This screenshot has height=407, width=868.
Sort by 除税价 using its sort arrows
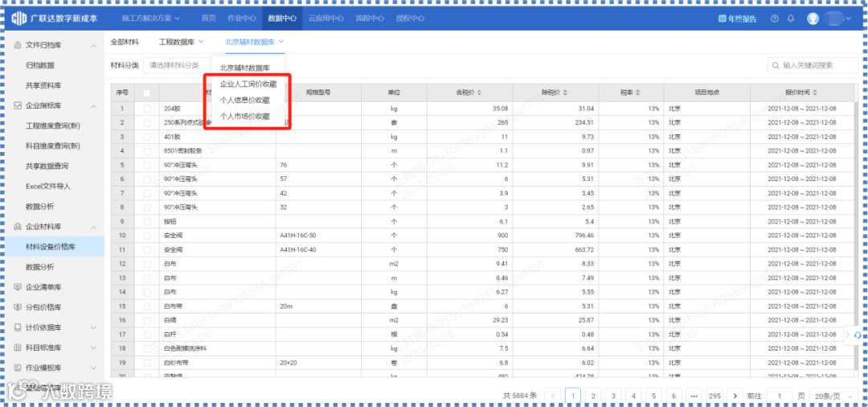point(565,92)
